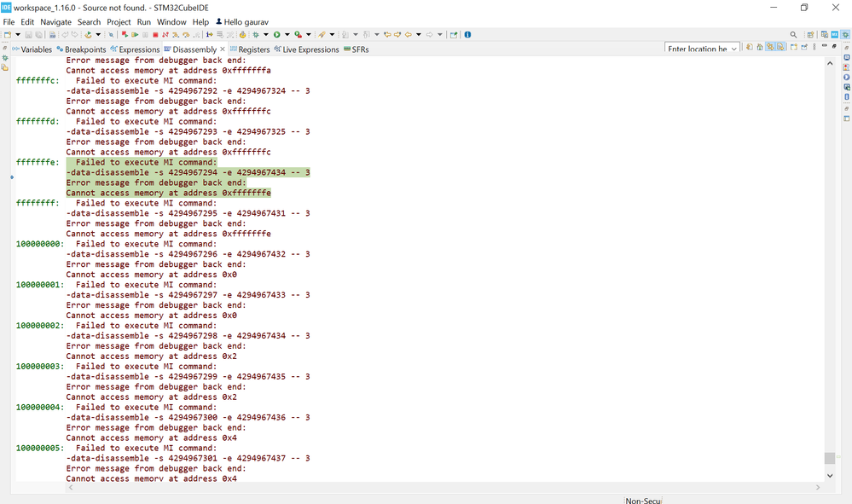Click the green Run launch icon
Viewport: 852px width, 504px height.
pos(276,35)
